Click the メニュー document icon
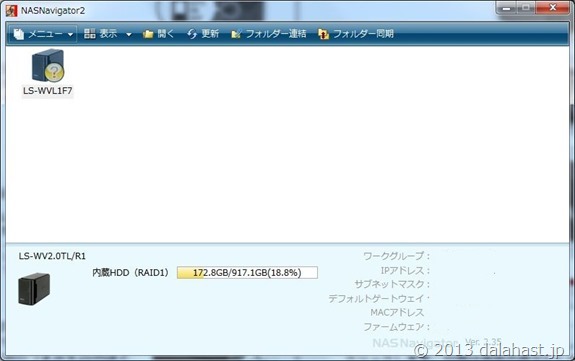 coord(19,34)
